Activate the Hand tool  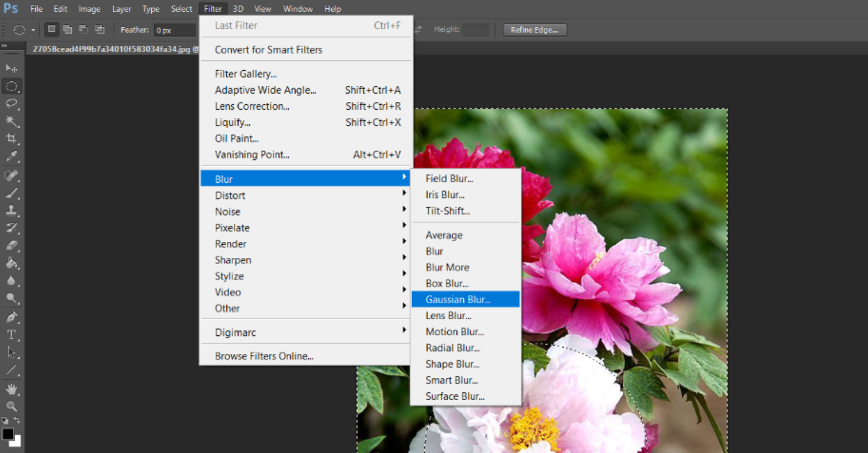11,389
